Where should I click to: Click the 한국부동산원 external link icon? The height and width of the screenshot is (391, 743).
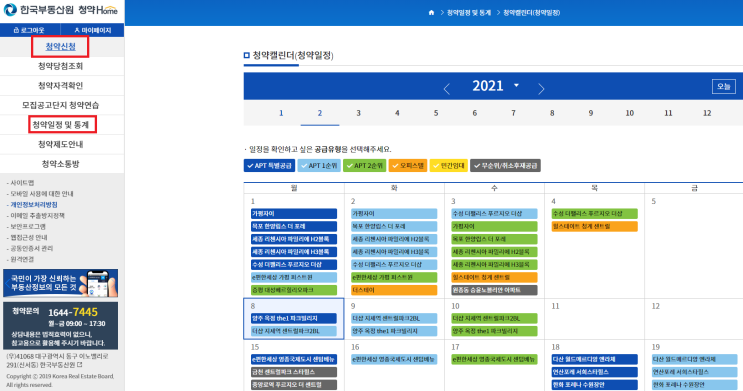80,365
